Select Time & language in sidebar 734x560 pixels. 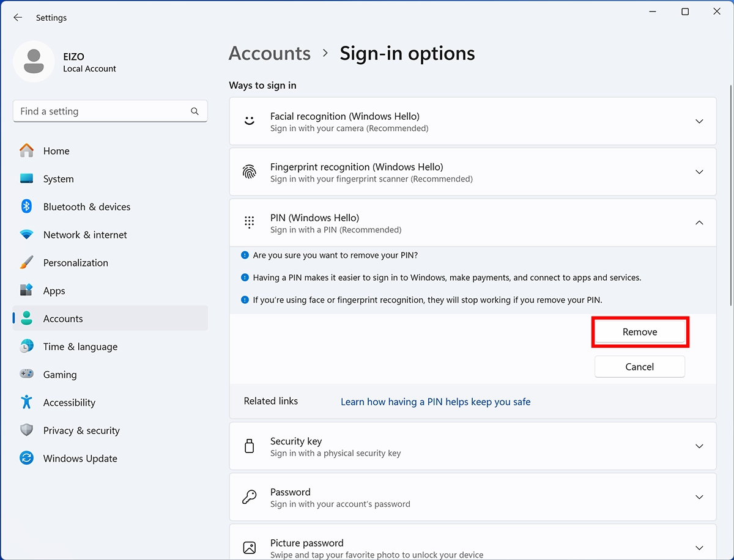110,347
